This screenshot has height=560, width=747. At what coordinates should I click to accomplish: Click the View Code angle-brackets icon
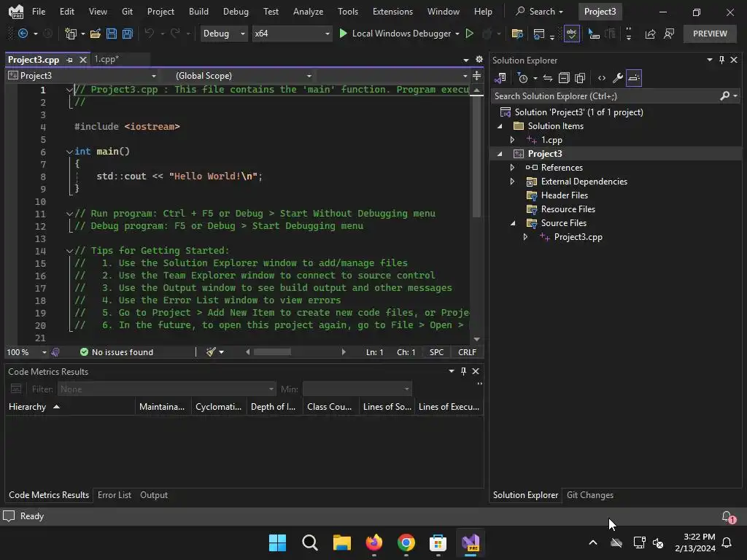coord(602,78)
